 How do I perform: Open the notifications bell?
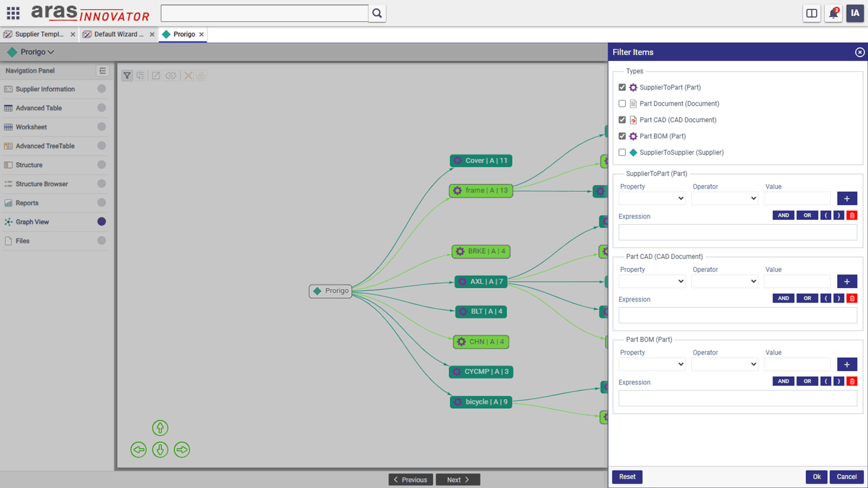coord(833,13)
